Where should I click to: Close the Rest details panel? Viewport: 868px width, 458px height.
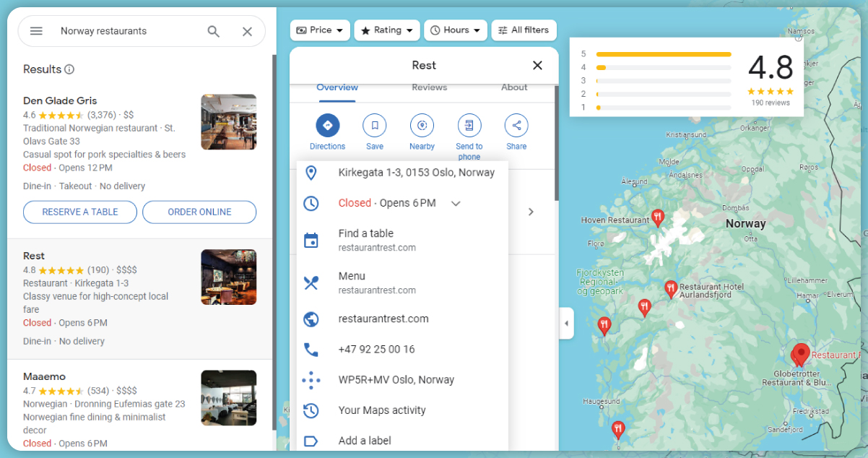pos(537,65)
